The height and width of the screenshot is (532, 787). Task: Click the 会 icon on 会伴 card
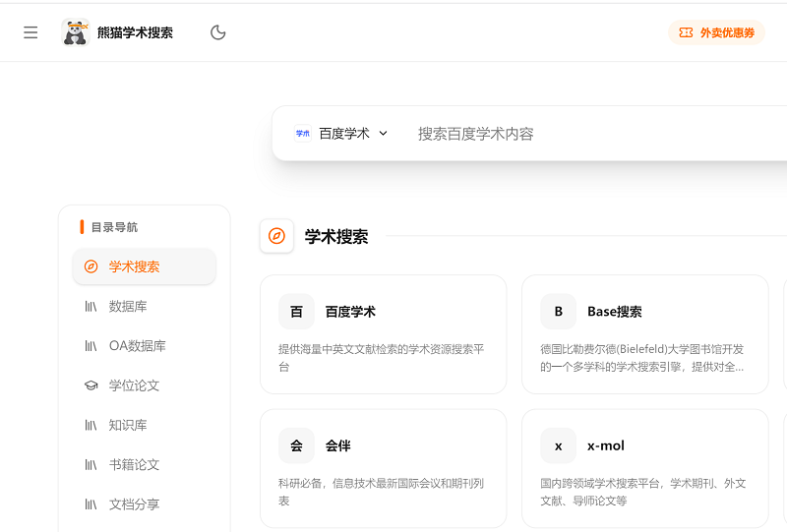[297, 445]
